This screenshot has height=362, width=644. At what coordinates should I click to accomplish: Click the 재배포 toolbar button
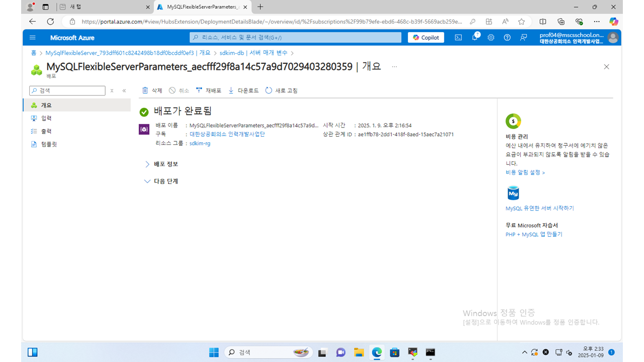(209, 90)
